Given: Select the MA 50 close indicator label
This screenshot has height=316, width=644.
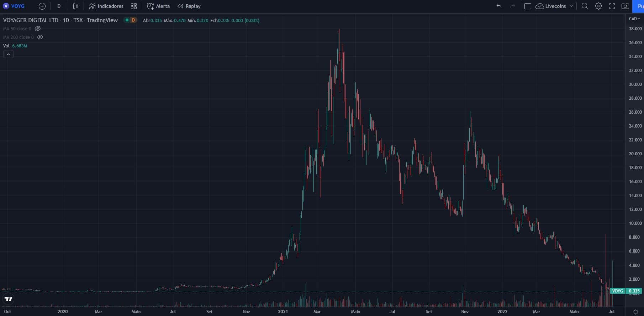Looking at the screenshot, I should click(17, 29).
